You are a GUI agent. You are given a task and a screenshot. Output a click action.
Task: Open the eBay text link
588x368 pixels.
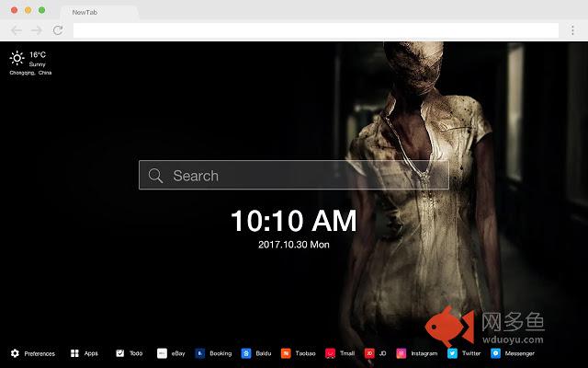(x=178, y=353)
